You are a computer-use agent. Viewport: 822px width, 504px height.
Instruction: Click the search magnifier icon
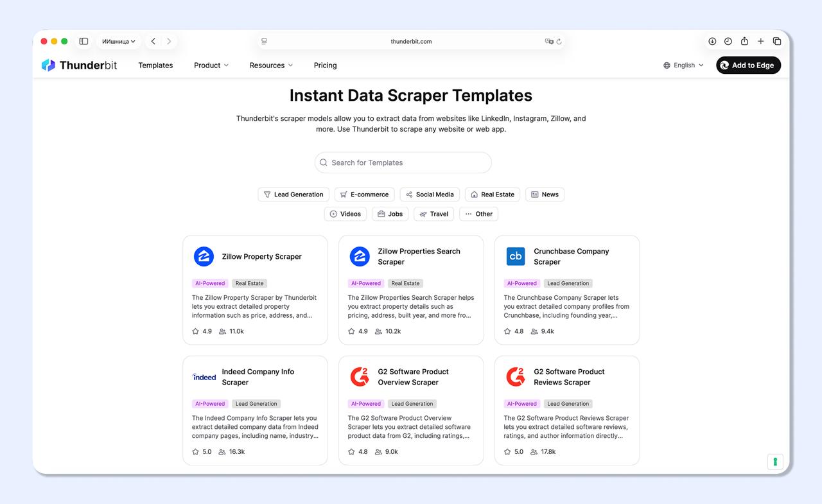pos(324,162)
